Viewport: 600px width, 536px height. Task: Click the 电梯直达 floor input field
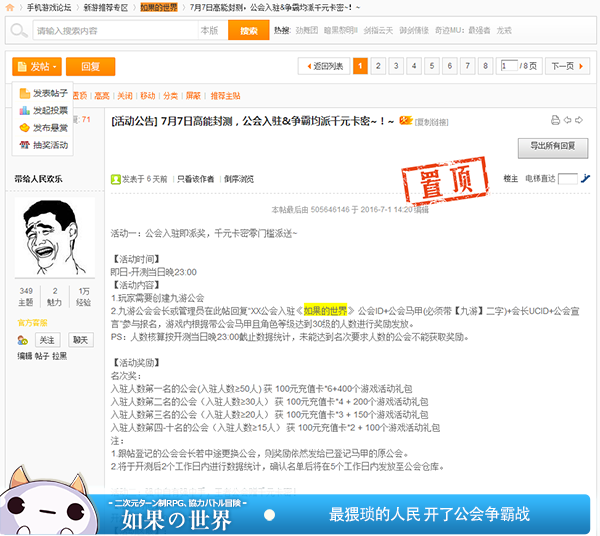[568, 179]
